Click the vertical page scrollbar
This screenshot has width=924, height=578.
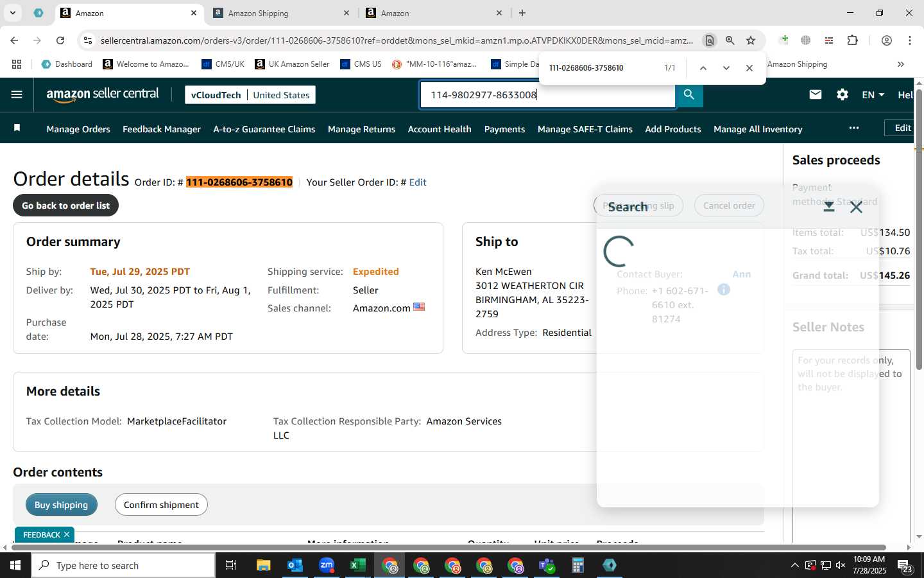pyautogui.click(x=919, y=229)
